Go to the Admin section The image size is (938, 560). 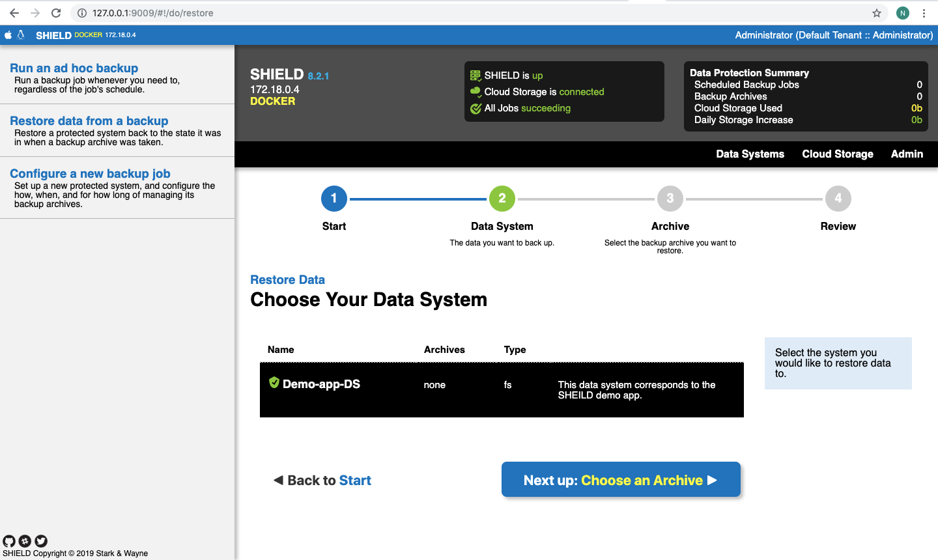[907, 154]
